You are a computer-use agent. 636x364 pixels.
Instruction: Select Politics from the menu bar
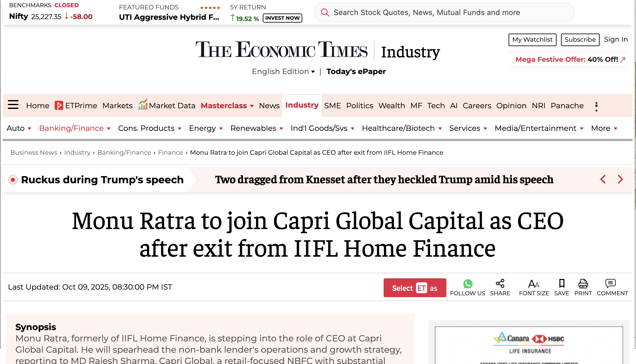point(360,106)
